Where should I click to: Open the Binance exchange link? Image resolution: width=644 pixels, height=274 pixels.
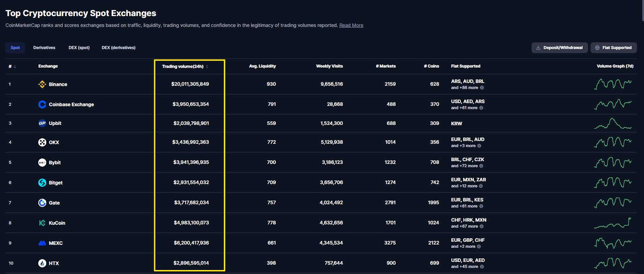58,84
